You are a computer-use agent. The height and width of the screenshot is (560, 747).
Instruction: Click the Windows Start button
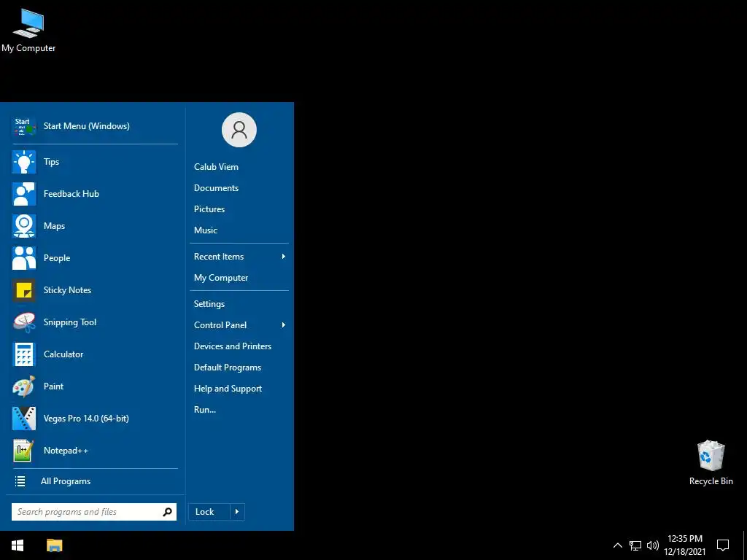(x=18, y=545)
